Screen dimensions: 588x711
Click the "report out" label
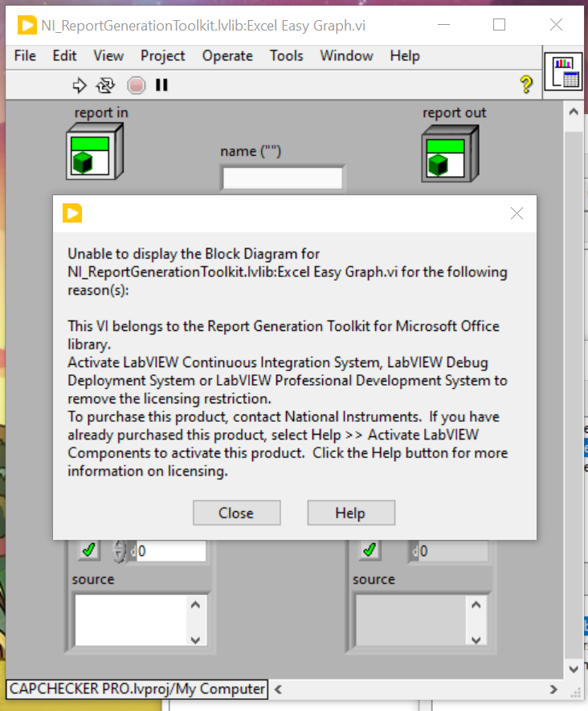pyautogui.click(x=455, y=112)
